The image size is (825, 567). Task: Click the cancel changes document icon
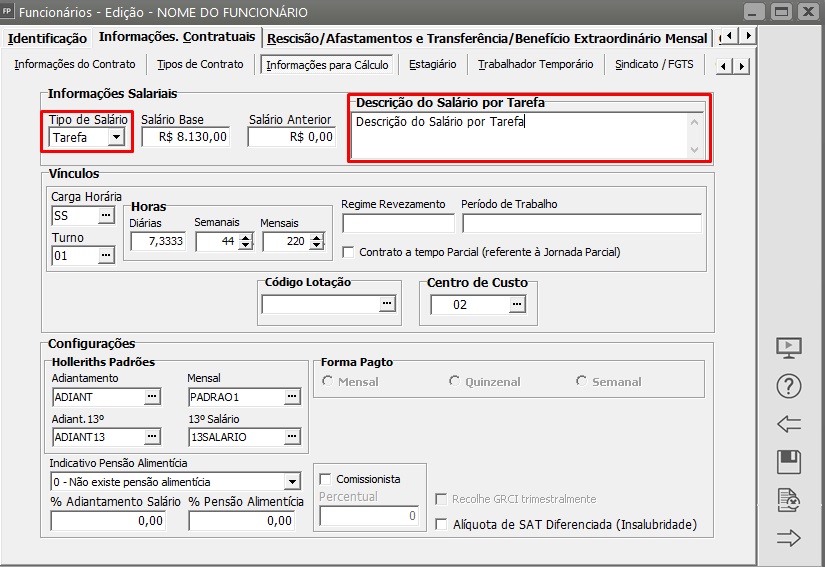click(x=789, y=500)
